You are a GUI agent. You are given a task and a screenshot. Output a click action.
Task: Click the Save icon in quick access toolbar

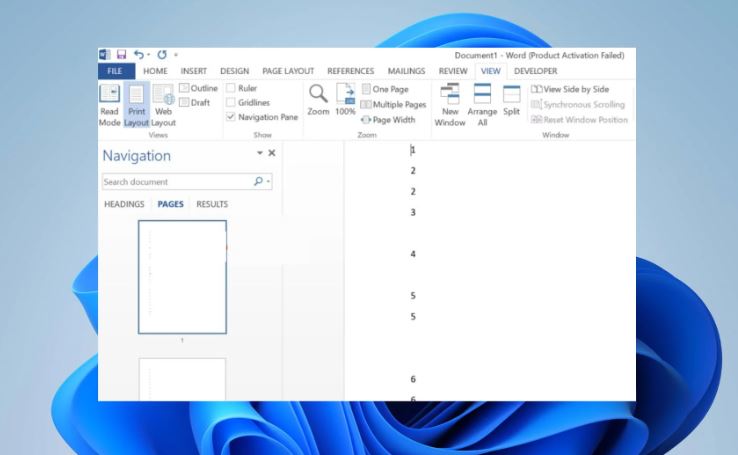coord(121,55)
